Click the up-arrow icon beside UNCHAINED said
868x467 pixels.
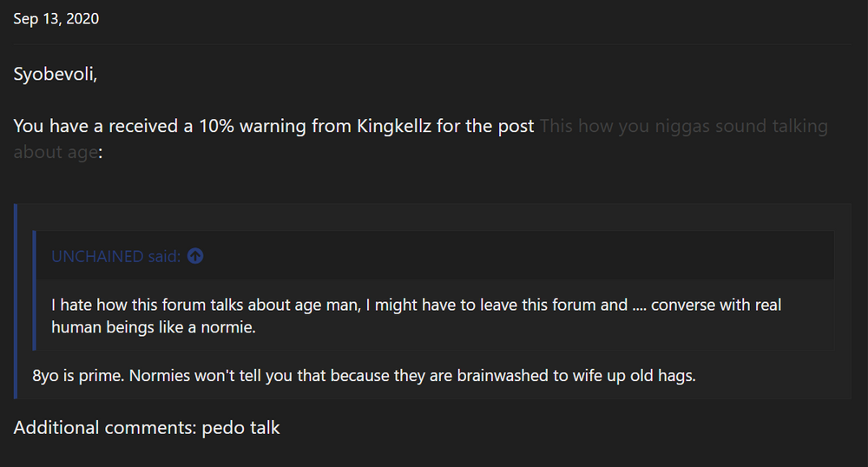click(195, 256)
